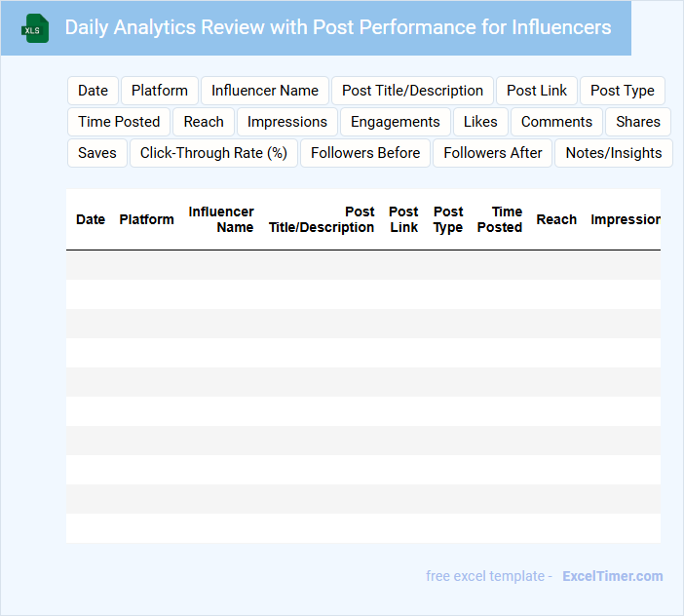Select the Platform tag button
This screenshot has height=616, width=684.
point(160,91)
